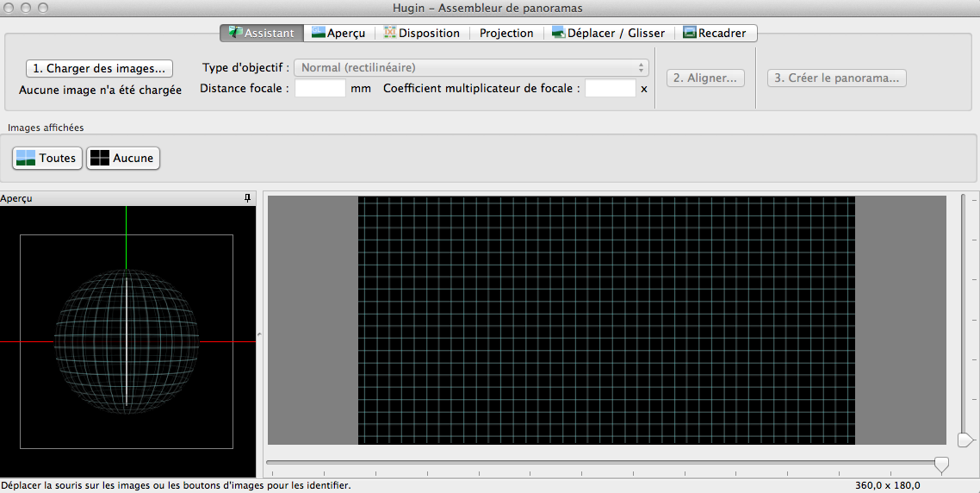Image resolution: width=980 pixels, height=493 pixels.
Task: Focus the Coefficient multiplicateur de focale field
Action: click(x=610, y=88)
